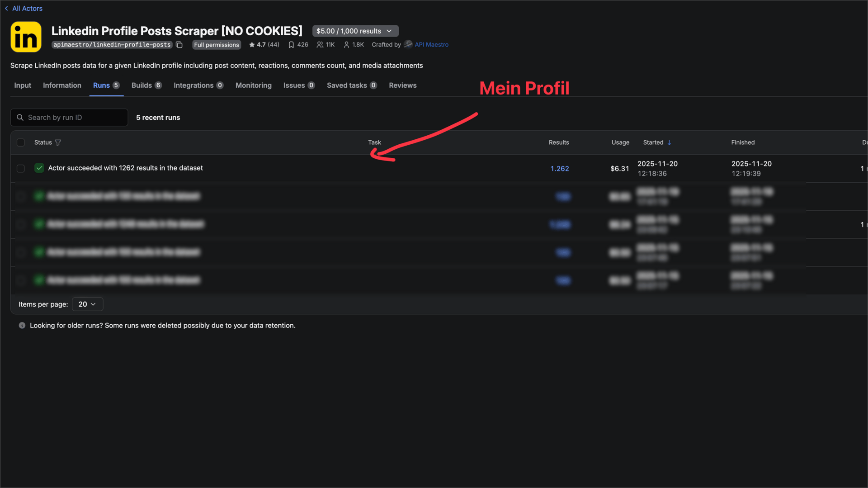Go back to All Actors

click(x=24, y=8)
